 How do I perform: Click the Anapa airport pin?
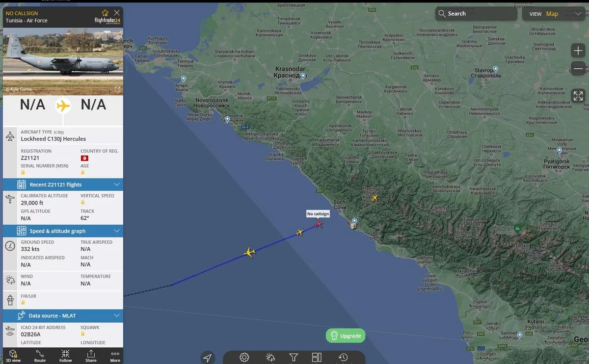(184, 79)
